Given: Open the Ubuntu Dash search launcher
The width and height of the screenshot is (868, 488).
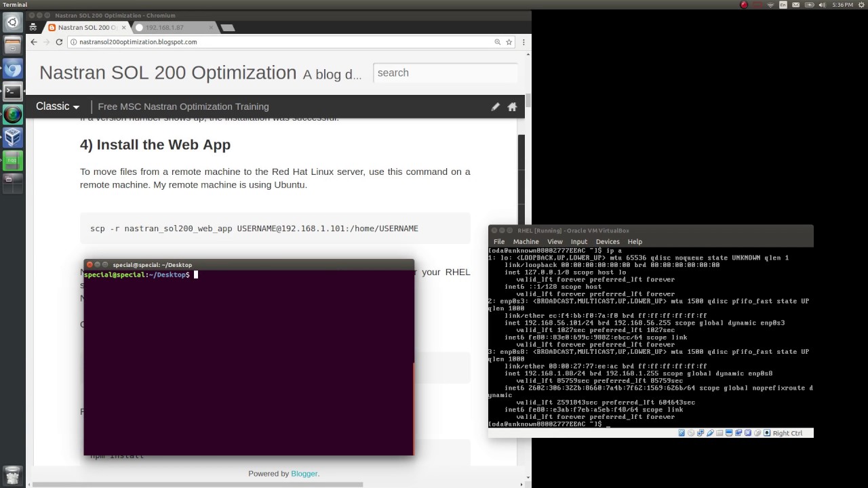Looking at the screenshot, I should (12, 22).
